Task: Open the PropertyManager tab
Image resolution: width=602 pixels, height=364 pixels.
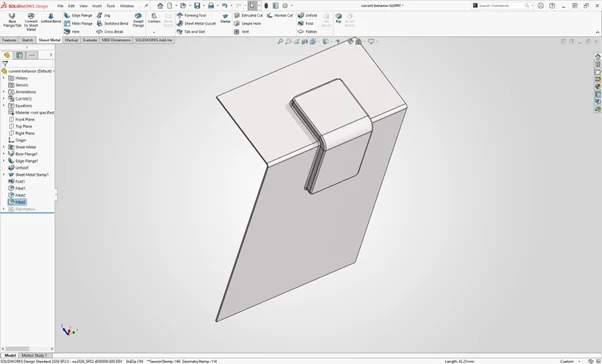Action: pyautogui.click(x=20, y=55)
